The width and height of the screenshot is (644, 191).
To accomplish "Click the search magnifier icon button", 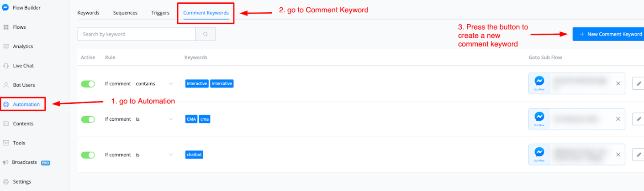I will (x=206, y=34).
